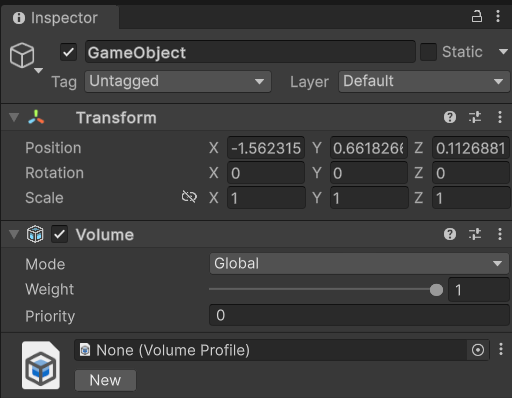
Task: Open the Volume Profile object picker
Action: [478, 350]
